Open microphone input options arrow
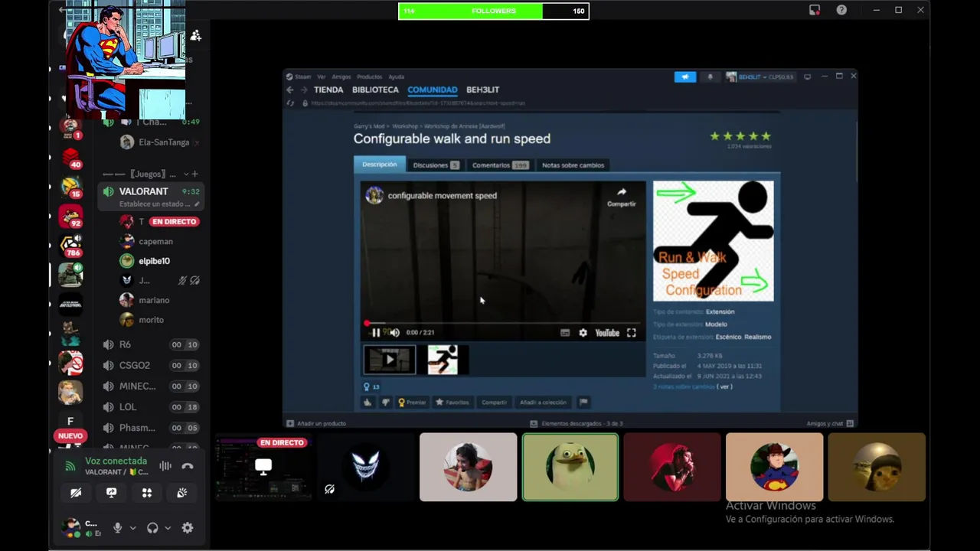980x551 pixels. click(132, 527)
